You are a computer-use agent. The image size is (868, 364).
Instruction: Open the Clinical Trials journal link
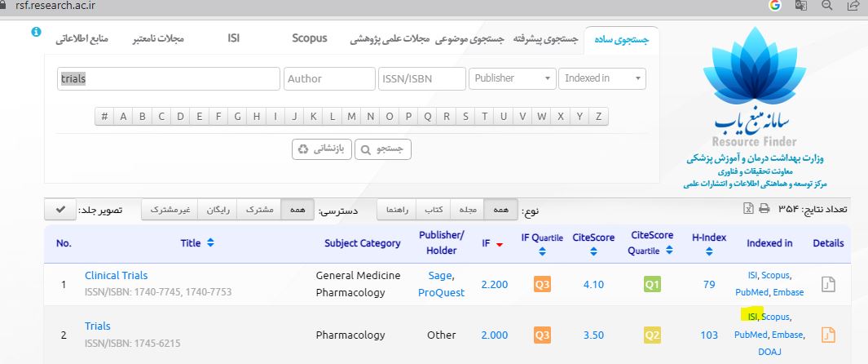(x=116, y=275)
